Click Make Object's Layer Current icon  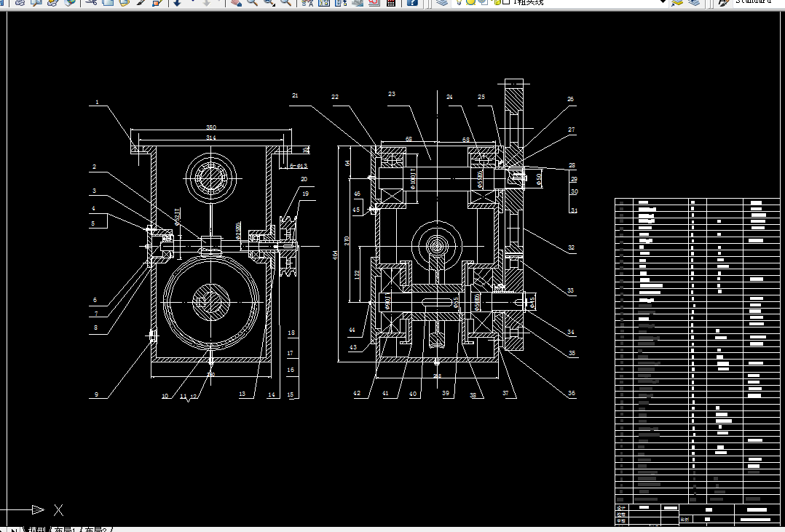click(x=677, y=2)
